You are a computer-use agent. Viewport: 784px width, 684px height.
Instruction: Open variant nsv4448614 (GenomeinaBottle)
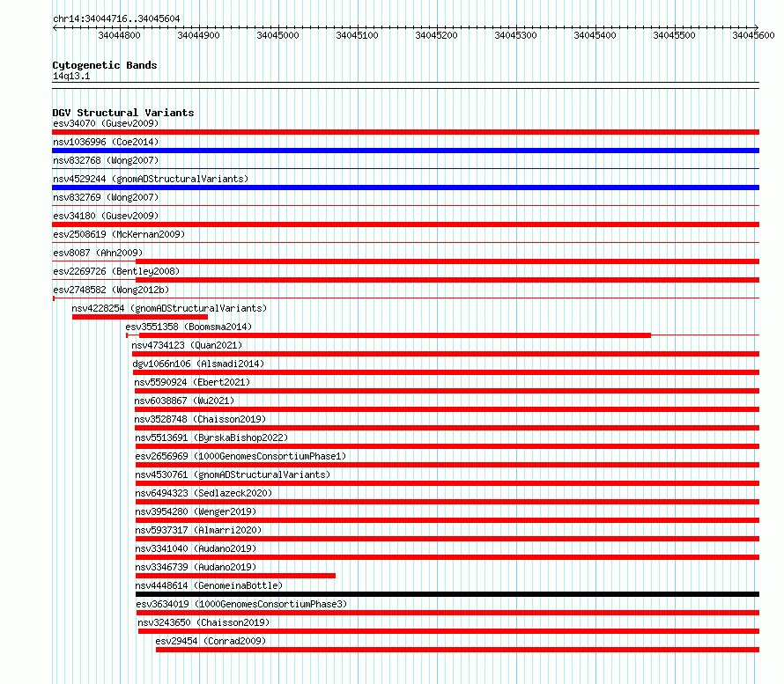(x=209, y=585)
